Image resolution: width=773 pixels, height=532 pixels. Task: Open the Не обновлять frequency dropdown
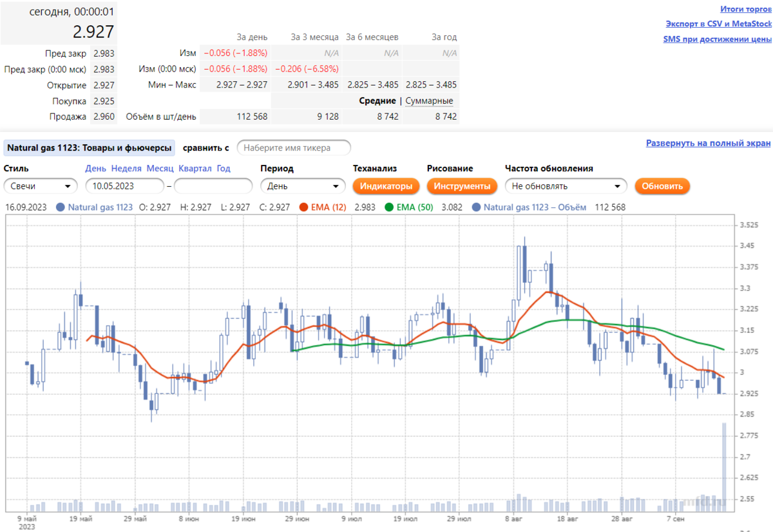coord(566,186)
